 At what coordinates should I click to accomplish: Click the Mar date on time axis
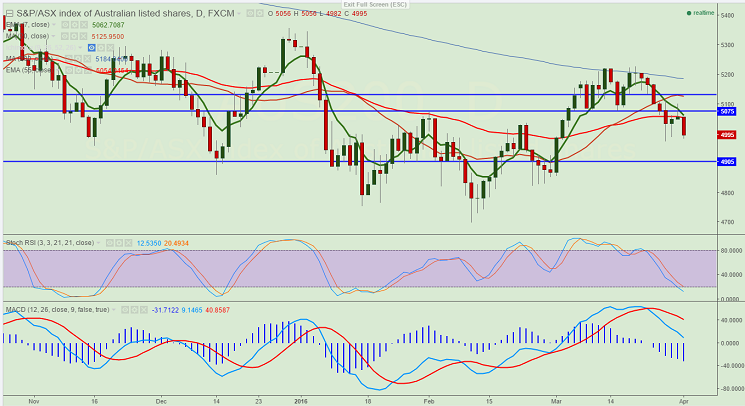coord(556,401)
